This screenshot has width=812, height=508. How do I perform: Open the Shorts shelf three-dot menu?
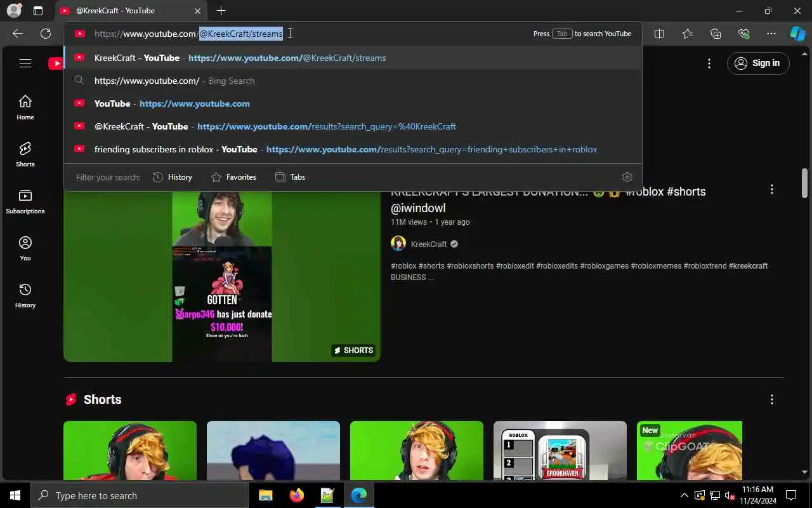point(772,399)
